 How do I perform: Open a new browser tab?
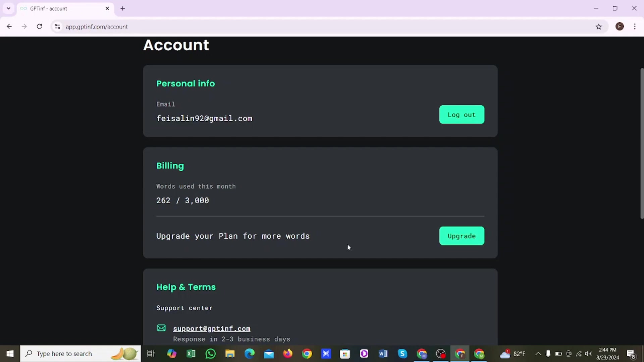[x=123, y=8]
